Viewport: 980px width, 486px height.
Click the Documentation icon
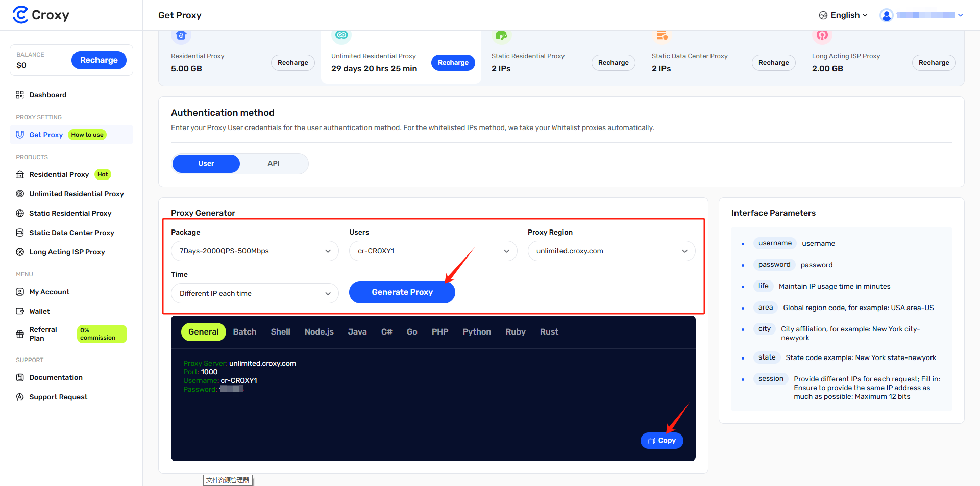[x=20, y=377]
